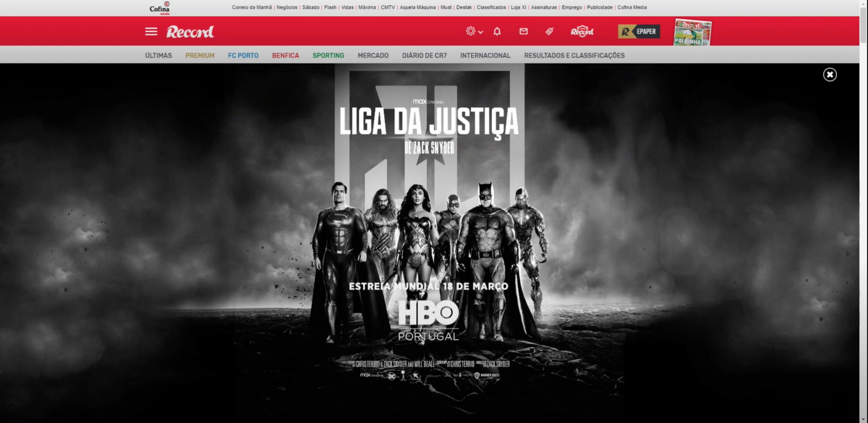The height and width of the screenshot is (423, 868).
Task: Visit Classificados link
Action: 491,7
